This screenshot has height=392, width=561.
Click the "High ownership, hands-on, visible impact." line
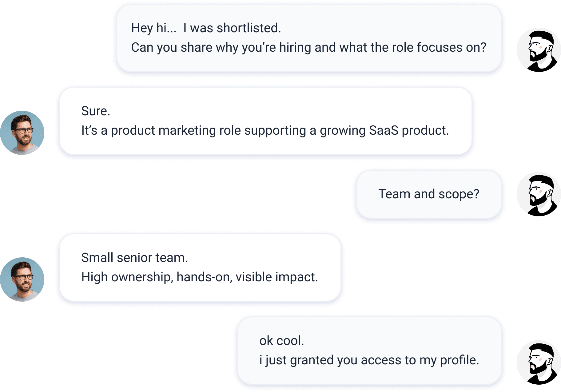(199, 277)
